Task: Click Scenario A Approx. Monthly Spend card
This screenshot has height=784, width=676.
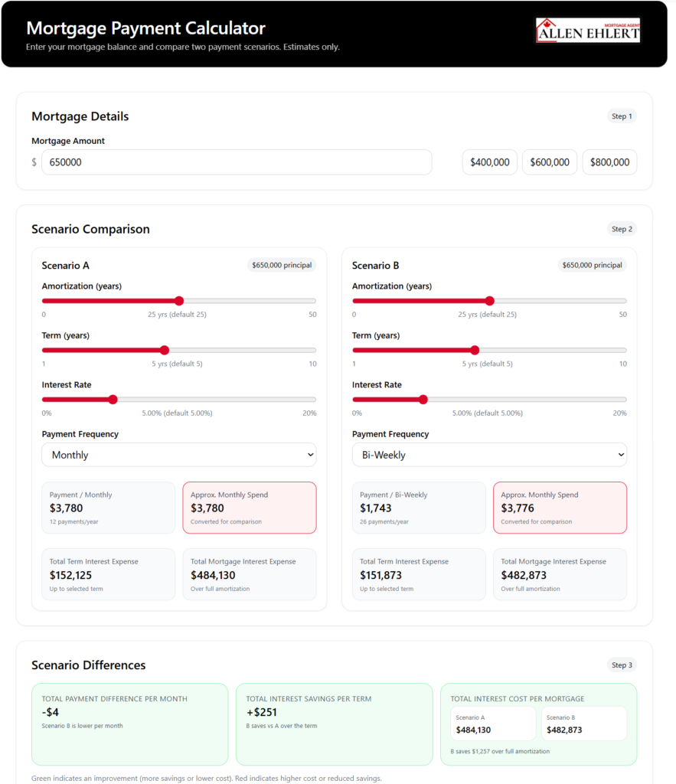Action: pos(249,508)
